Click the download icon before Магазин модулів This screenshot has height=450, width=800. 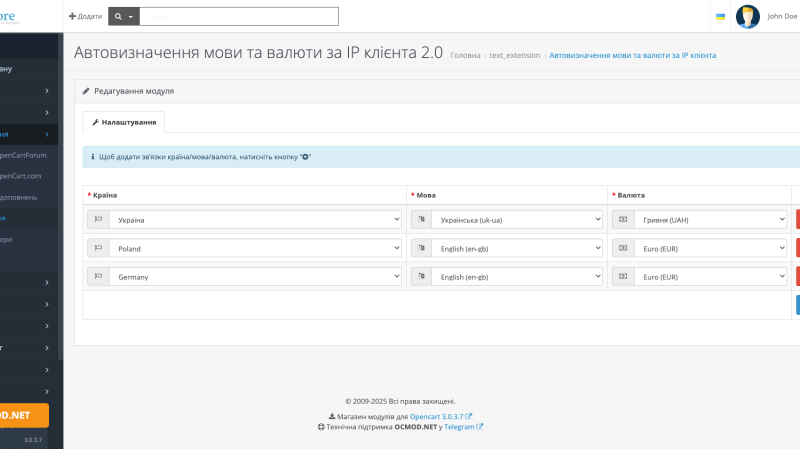(x=332, y=416)
